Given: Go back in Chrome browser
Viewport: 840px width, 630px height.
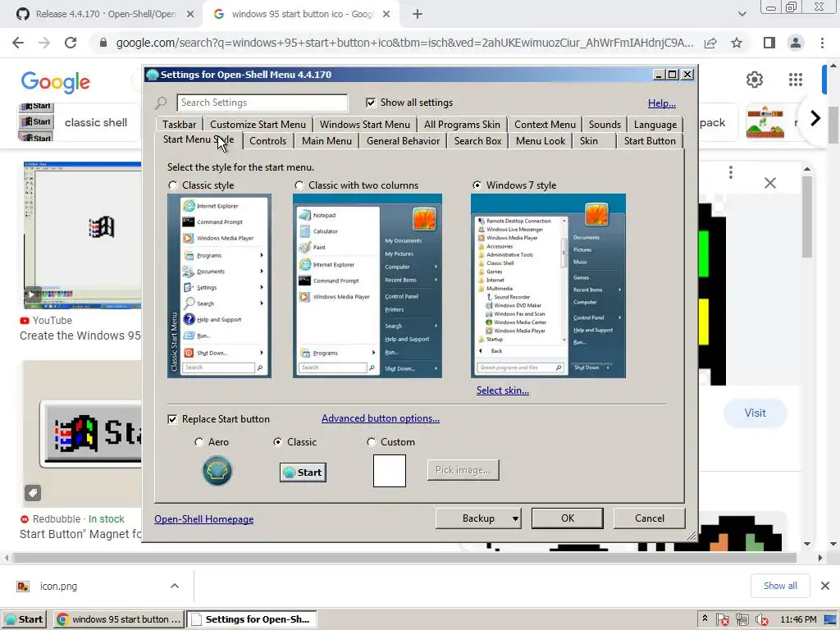Looking at the screenshot, I should point(18,43).
